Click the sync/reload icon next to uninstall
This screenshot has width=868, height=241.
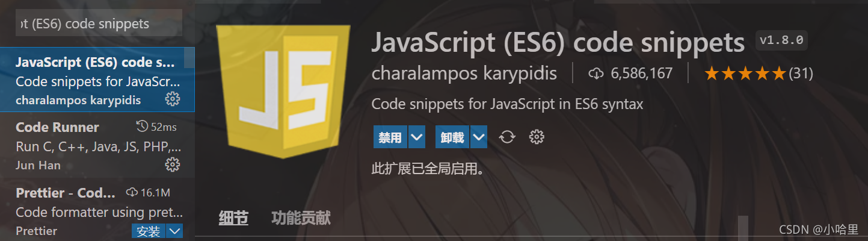507,137
